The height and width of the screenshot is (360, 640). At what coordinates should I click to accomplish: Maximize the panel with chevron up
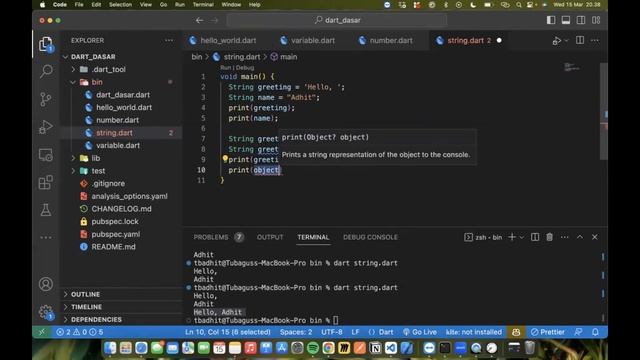click(x=580, y=237)
